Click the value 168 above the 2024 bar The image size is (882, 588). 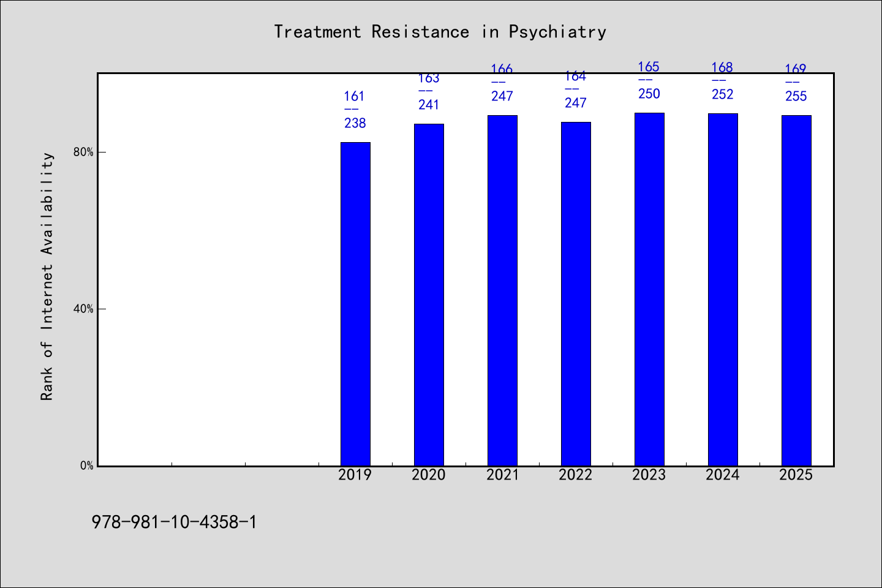[x=723, y=67]
